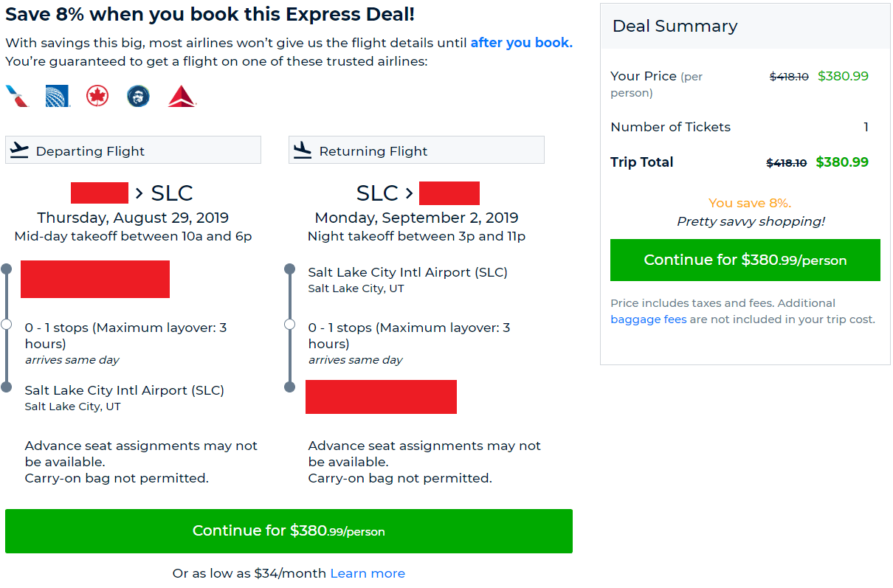Click the strikethrough $418.10 original price
This screenshot has width=893, height=588.
click(x=788, y=76)
